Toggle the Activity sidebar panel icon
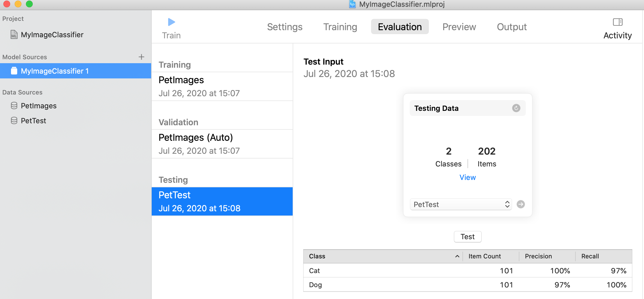This screenshot has width=644, height=299. tap(617, 22)
